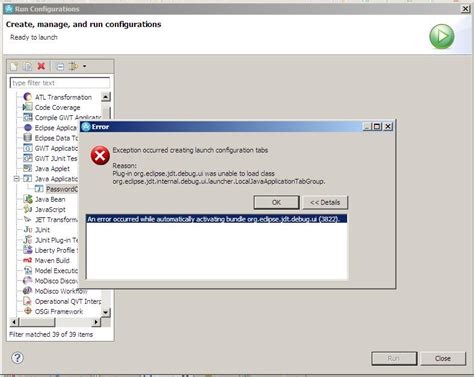This screenshot has width=474, height=377.
Task: Select JUnit icon in tree
Action: tap(28, 230)
